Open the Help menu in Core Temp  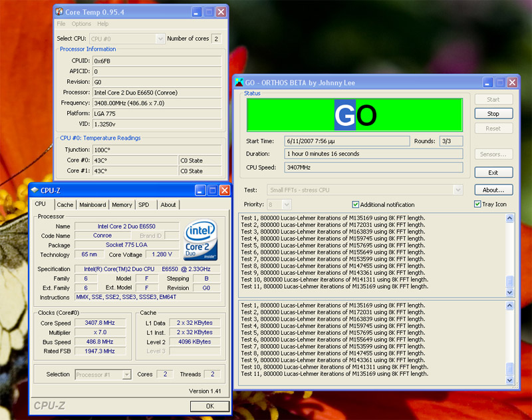103,24
